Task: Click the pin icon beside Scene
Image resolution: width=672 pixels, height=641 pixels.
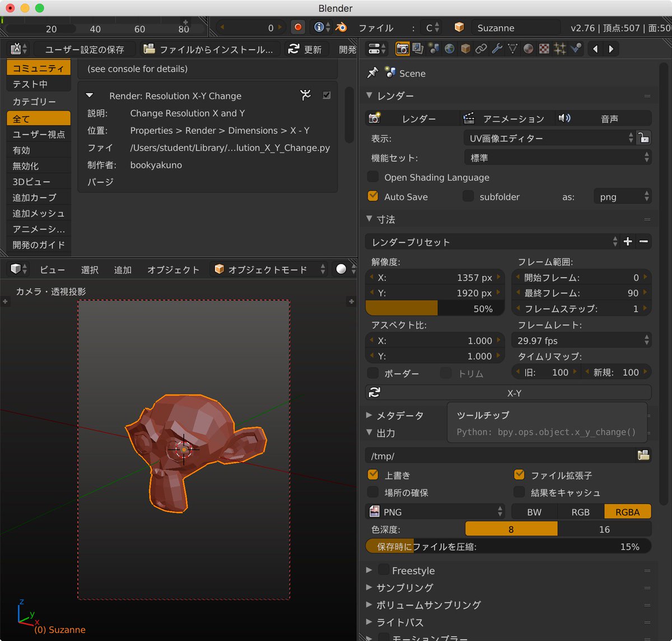Action: (372, 73)
